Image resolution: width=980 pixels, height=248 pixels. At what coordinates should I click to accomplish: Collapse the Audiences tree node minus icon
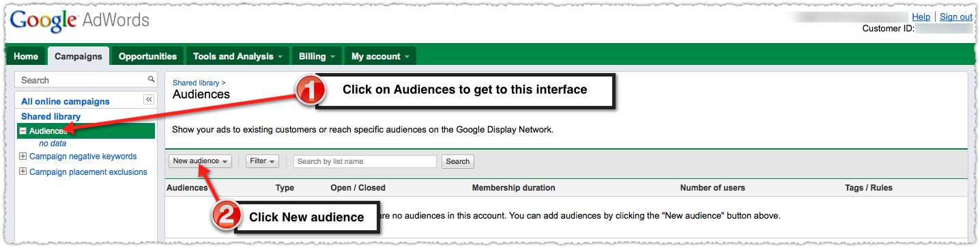click(x=23, y=130)
